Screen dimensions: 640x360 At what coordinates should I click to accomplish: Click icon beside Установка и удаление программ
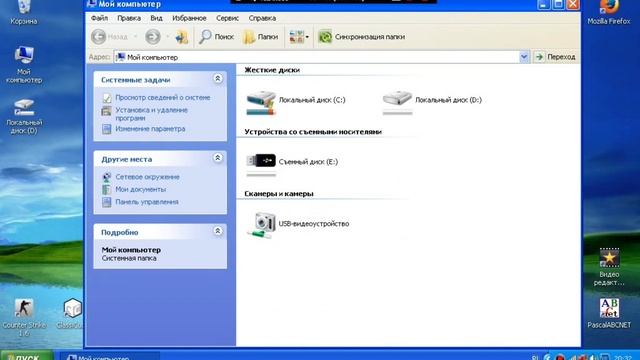click(x=107, y=111)
